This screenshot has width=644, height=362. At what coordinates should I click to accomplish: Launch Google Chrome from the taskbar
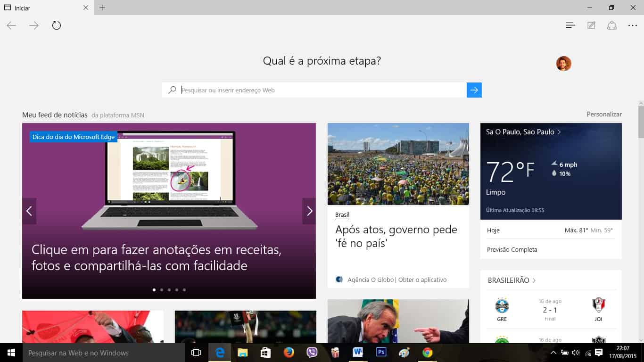tap(427, 353)
